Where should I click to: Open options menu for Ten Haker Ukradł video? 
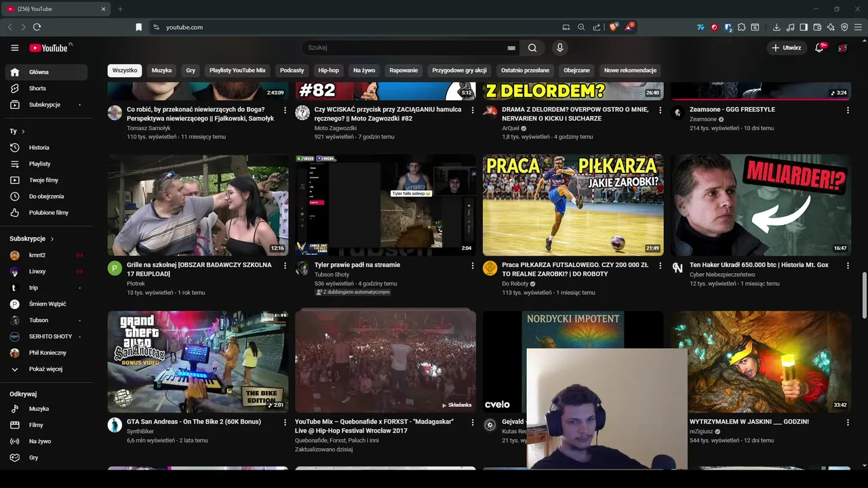pos(848,266)
